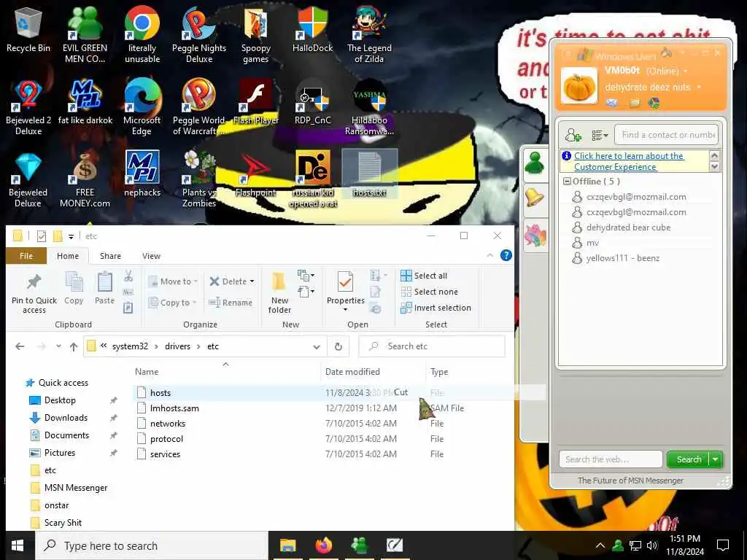This screenshot has width=747, height=560.
Task: Select the 'literally unusable' Chrome shortcut
Action: tap(142, 34)
